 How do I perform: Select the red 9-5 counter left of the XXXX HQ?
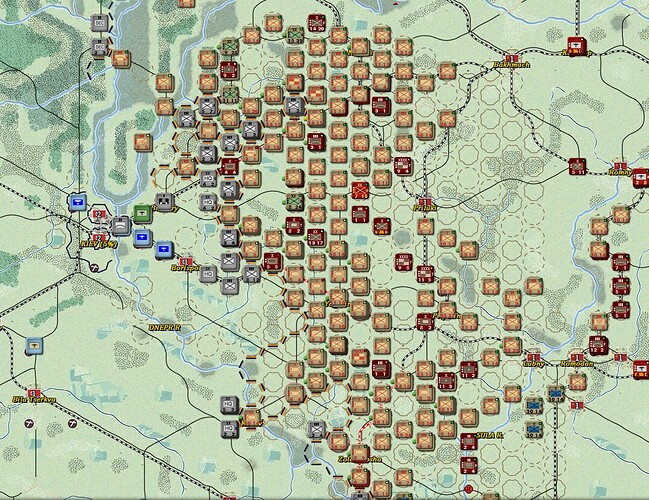[403, 262]
